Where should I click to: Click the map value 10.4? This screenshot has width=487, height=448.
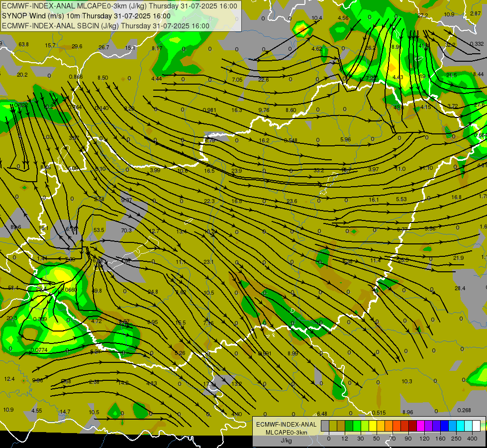(x=317, y=18)
